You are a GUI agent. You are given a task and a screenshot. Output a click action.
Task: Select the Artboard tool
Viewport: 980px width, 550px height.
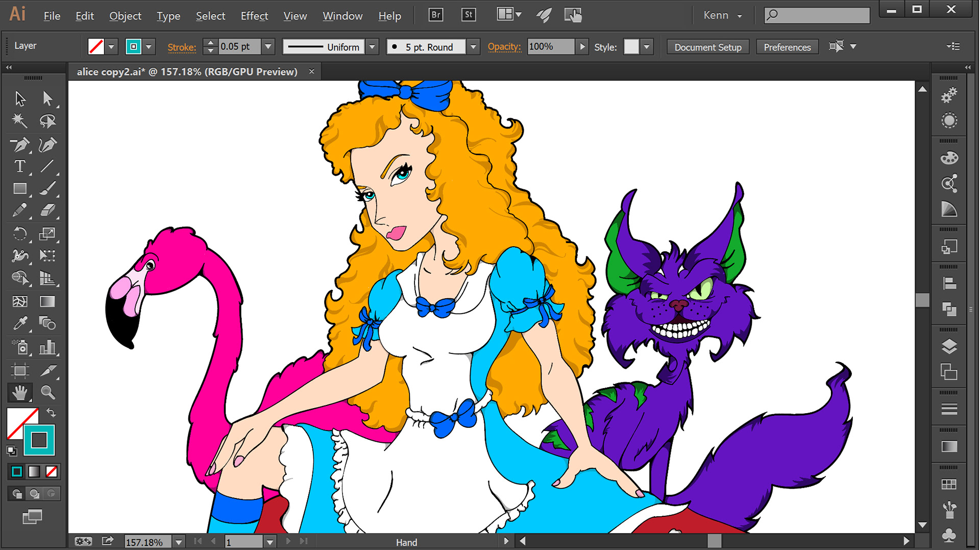20,370
